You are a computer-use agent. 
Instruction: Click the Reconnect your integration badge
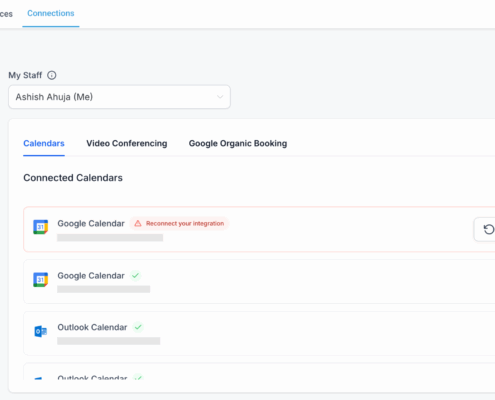click(179, 223)
